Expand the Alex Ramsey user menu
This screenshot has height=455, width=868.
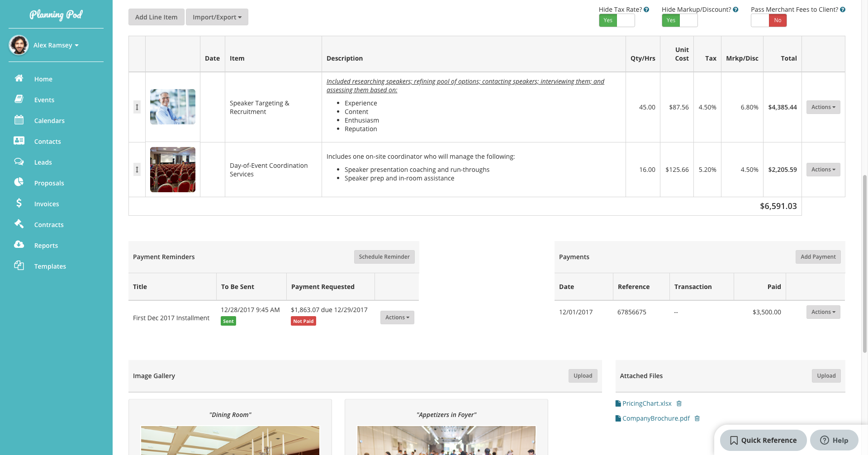56,45
